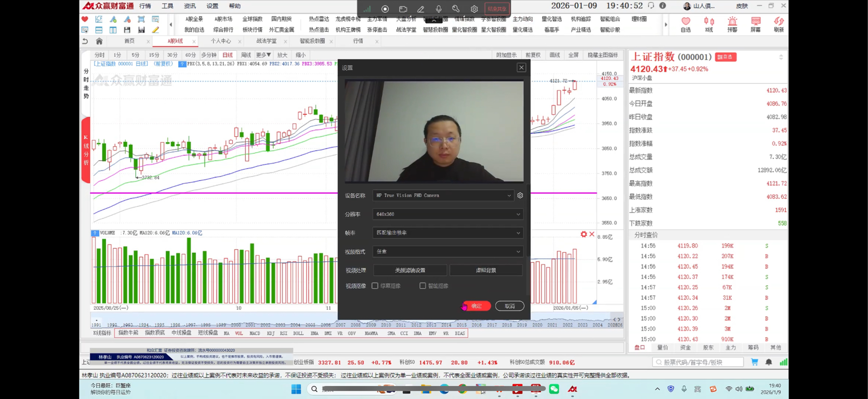Click 加自选 red button
Screen dimensions: 868x399
click(726, 57)
